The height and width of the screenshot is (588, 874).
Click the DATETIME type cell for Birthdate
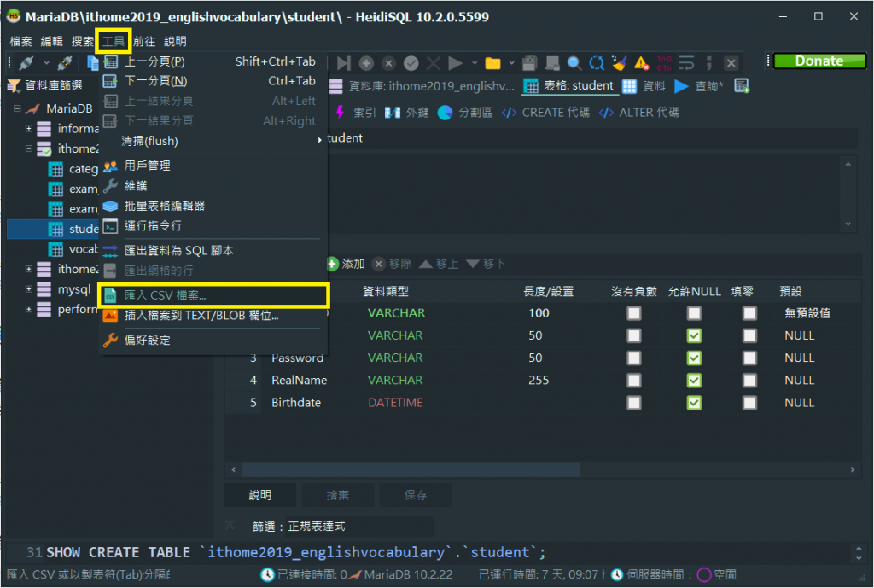point(395,403)
